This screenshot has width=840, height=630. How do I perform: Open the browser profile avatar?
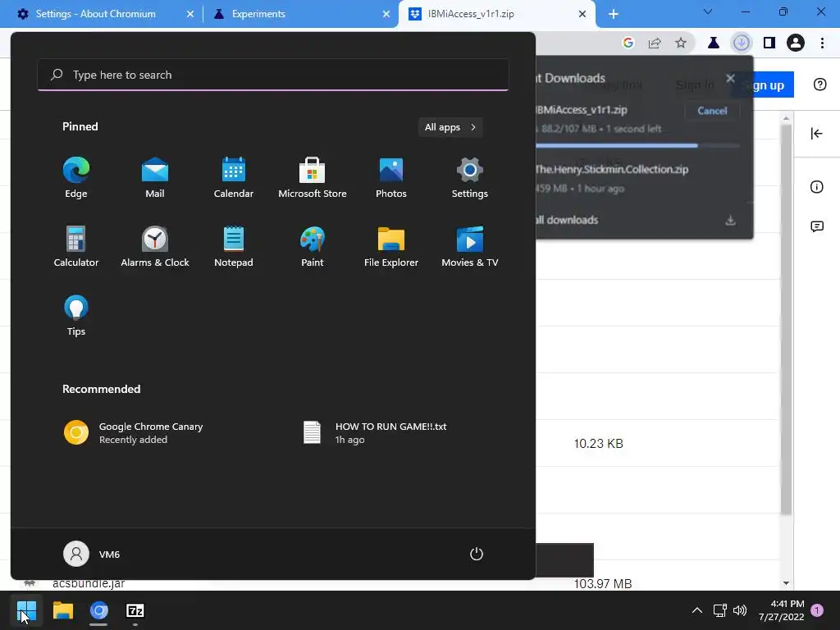click(796, 43)
